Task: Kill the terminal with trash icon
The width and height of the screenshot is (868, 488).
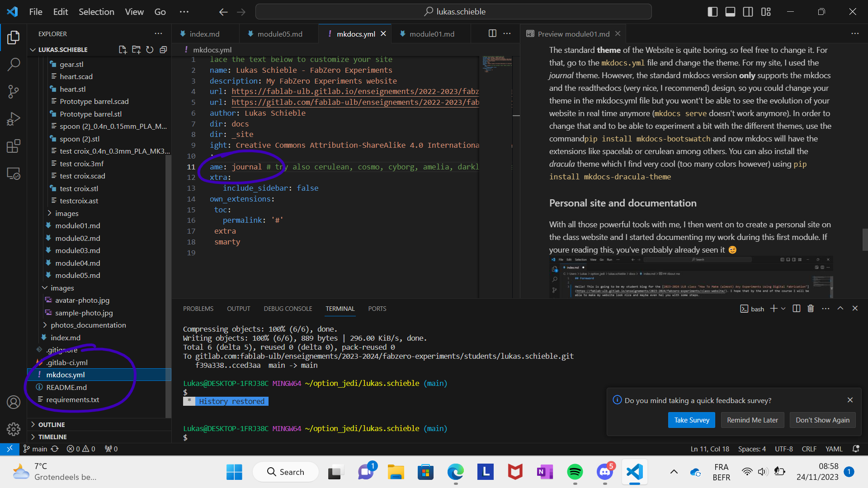Action: tap(811, 309)
